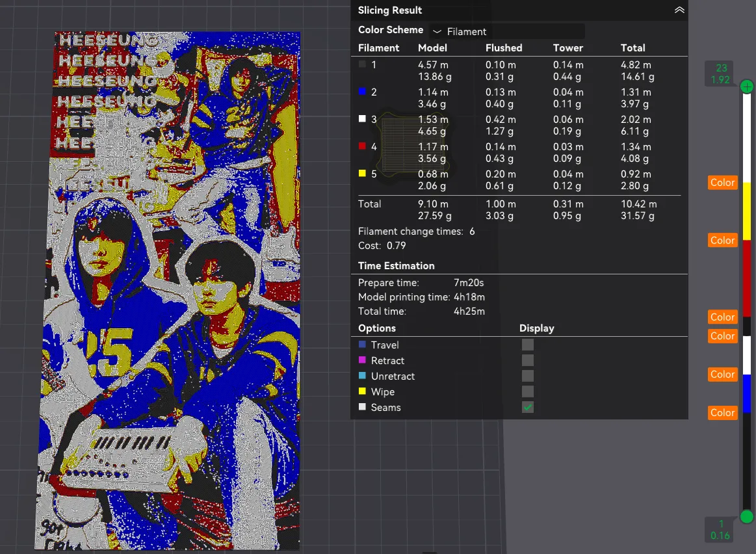This screenshot has width=756, height=554.
Task: Click the Travel legend color icon
Action: (x=362, y=344)
